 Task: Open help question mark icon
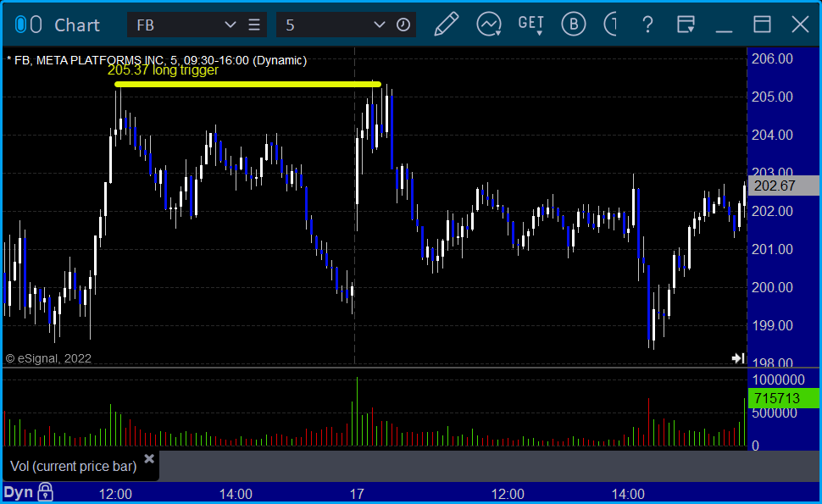[648, 25]
